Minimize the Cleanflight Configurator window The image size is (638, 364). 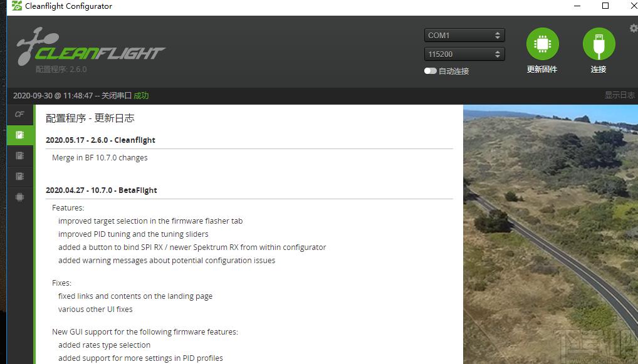coord(577,6)
